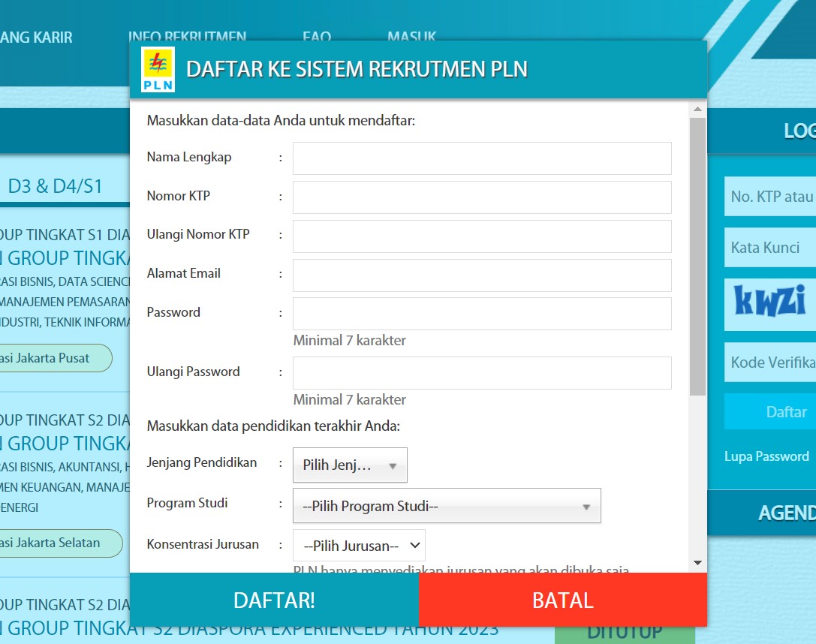Image resolution: width=816 pixels, height=644 pixels.
Task: Click the dialog scrollbar up arrow
Action: [x=697, y=110]
